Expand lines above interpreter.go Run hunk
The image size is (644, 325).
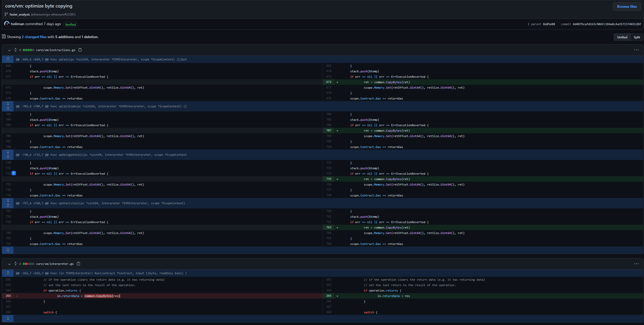click(8, 273)
